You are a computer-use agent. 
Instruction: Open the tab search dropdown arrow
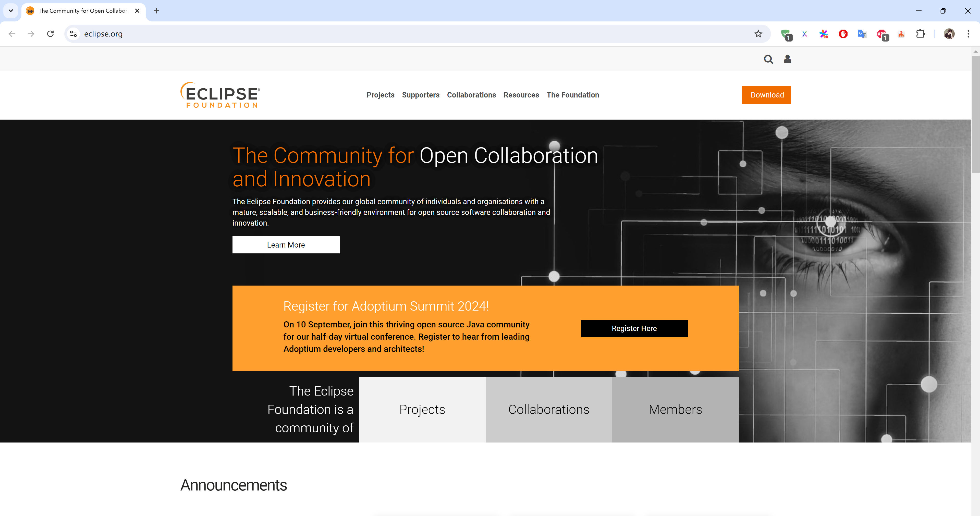point(11,11)
